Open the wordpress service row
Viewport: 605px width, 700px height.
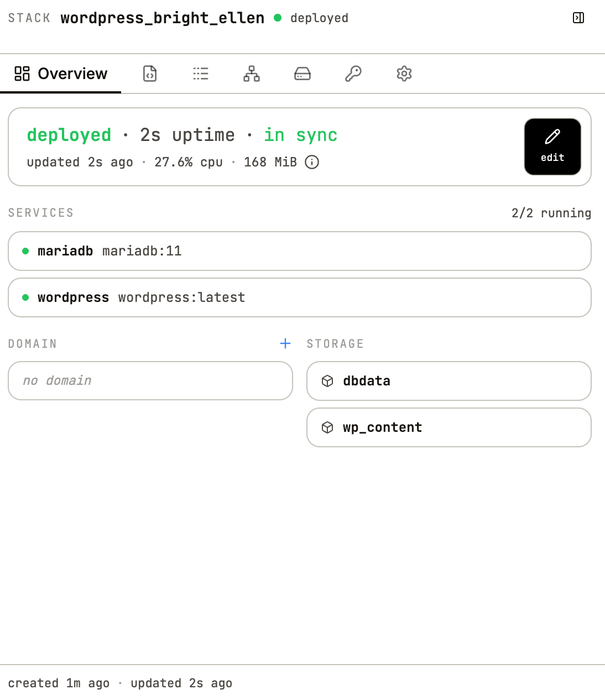[300, 297]
